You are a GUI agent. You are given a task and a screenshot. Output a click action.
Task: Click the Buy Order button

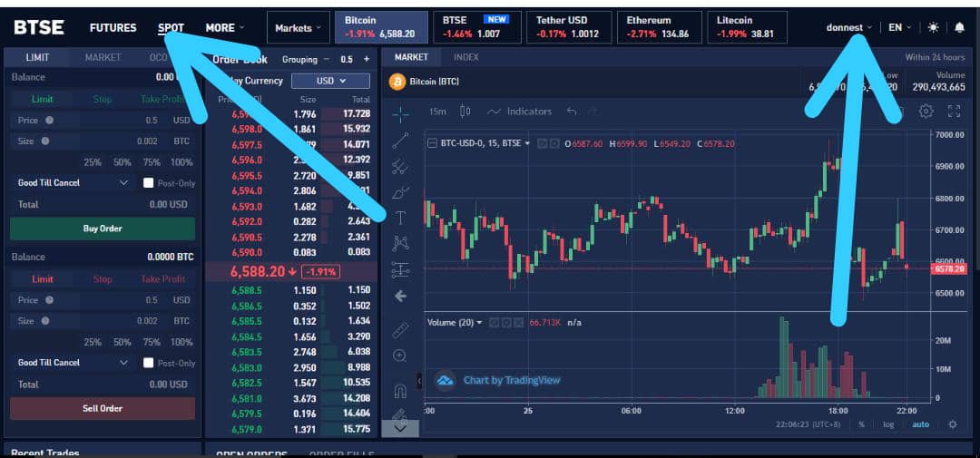(x=103, y=229)
